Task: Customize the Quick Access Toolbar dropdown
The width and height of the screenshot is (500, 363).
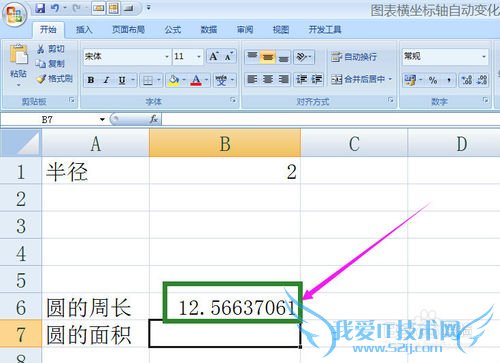Action: tap(148, 7)
